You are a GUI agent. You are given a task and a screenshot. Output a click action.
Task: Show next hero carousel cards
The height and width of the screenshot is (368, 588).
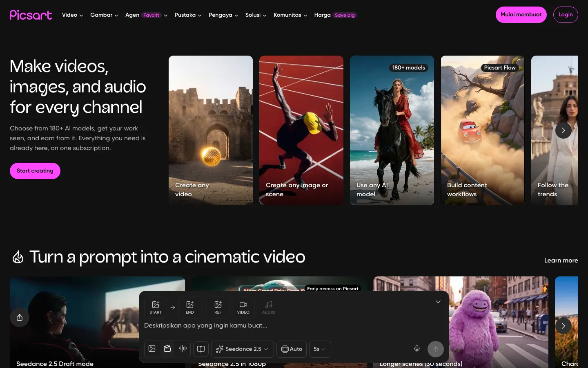(x=563, y=130)
